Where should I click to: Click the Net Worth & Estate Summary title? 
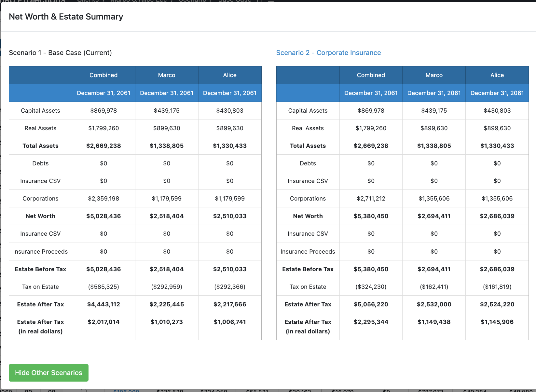(x=66, y=17)
